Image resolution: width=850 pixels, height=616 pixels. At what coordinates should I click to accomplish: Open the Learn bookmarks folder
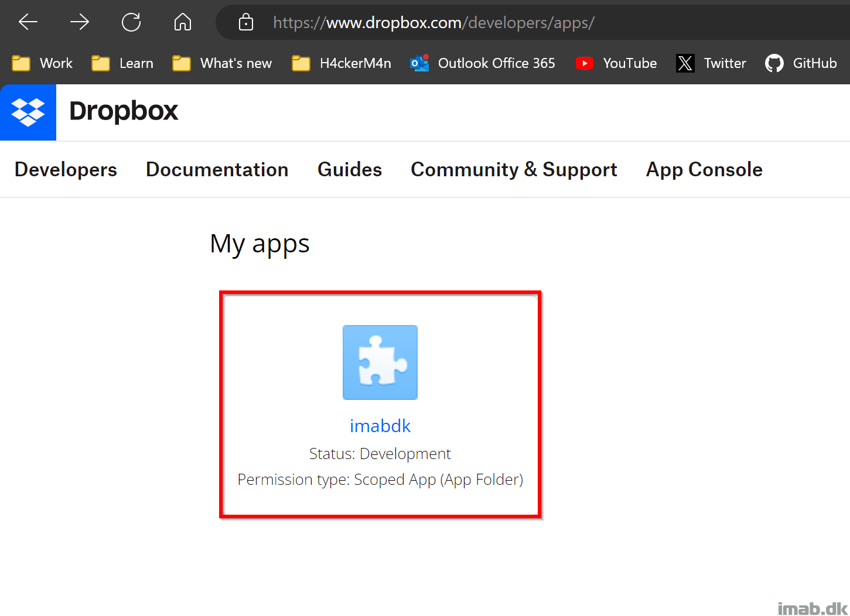click(x=122, y=63)
